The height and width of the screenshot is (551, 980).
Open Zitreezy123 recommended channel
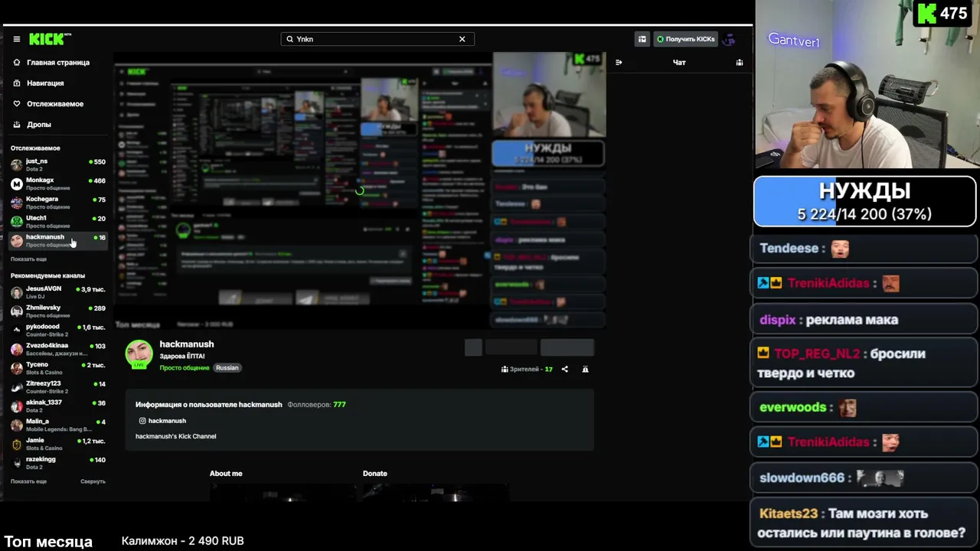58,386
